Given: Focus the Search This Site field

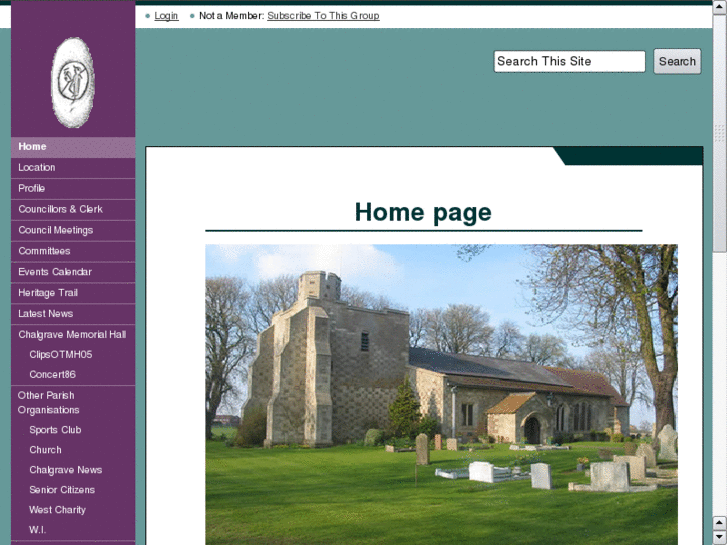Looking at the screenshot, I should [x=569, y=61].
